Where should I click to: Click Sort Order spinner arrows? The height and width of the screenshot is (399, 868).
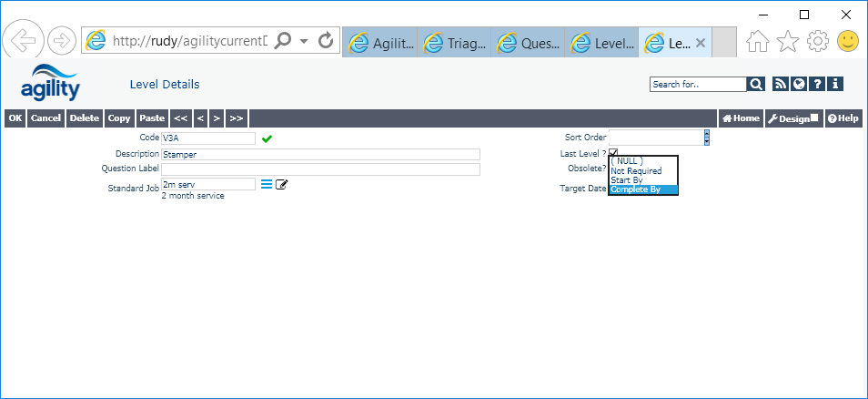[x=707, y=138]
